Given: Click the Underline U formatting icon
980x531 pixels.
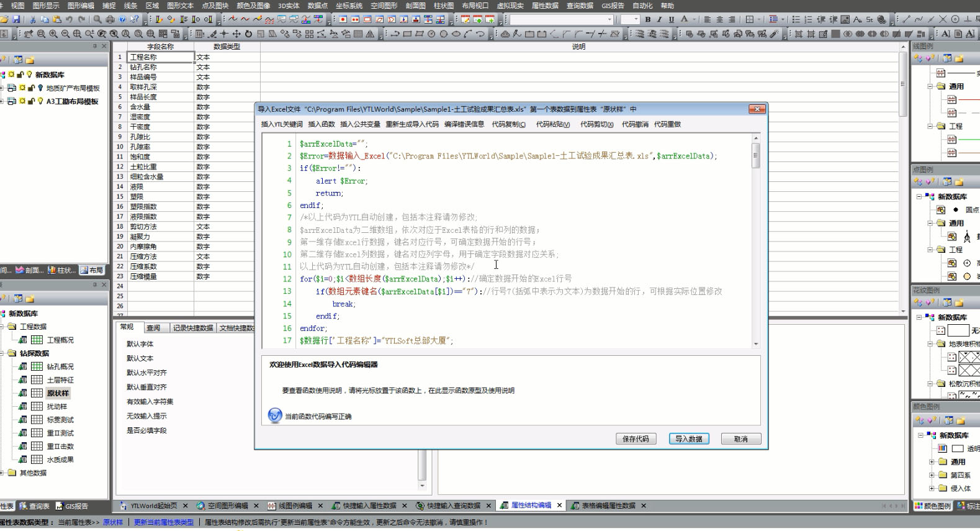Looking at the screenshot, I should [x=671, y=19].
